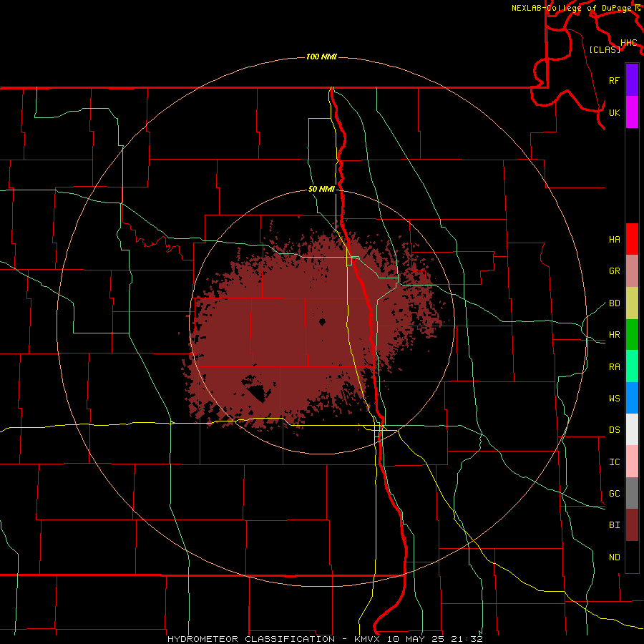Click the 21:32 timestamp
Image resolution: width=644 pixels, height=644 pixels.
click(466, 639)
